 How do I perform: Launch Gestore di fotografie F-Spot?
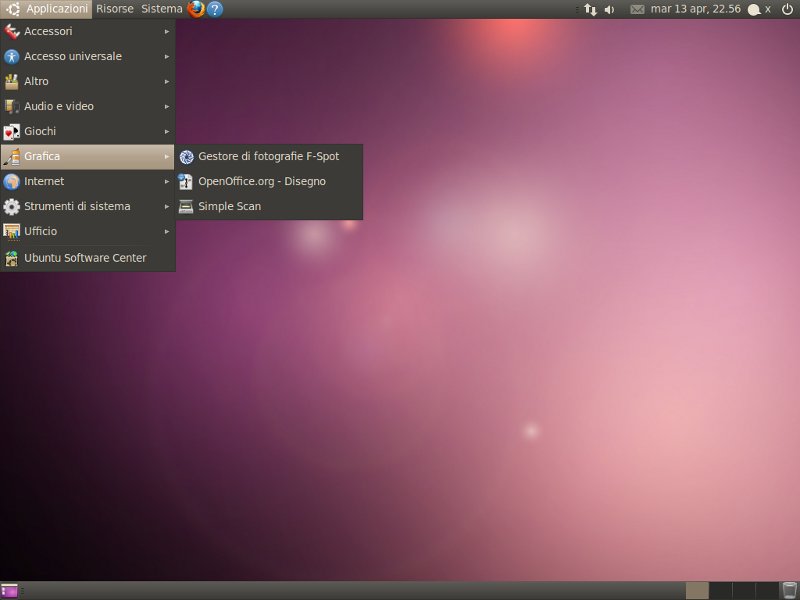tap(268, 156)
